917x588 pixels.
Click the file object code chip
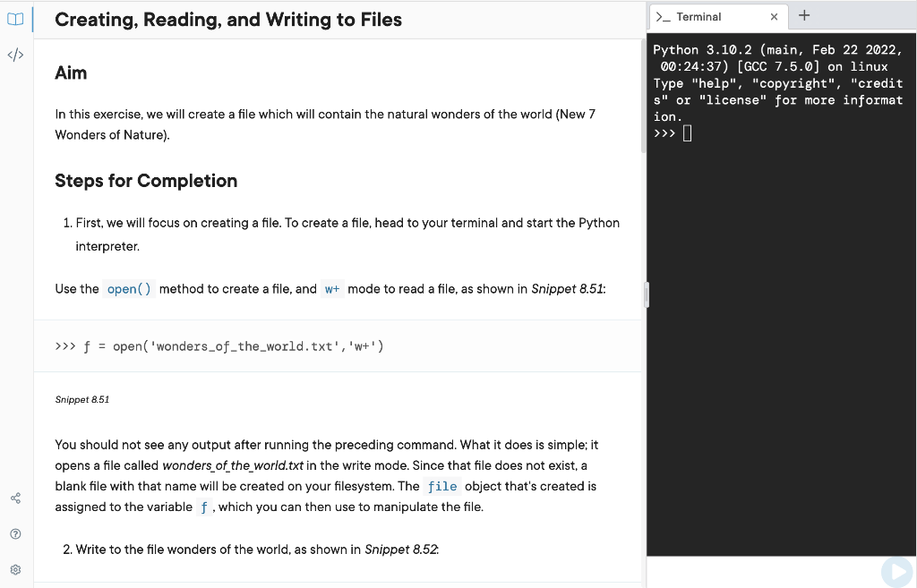442,486
